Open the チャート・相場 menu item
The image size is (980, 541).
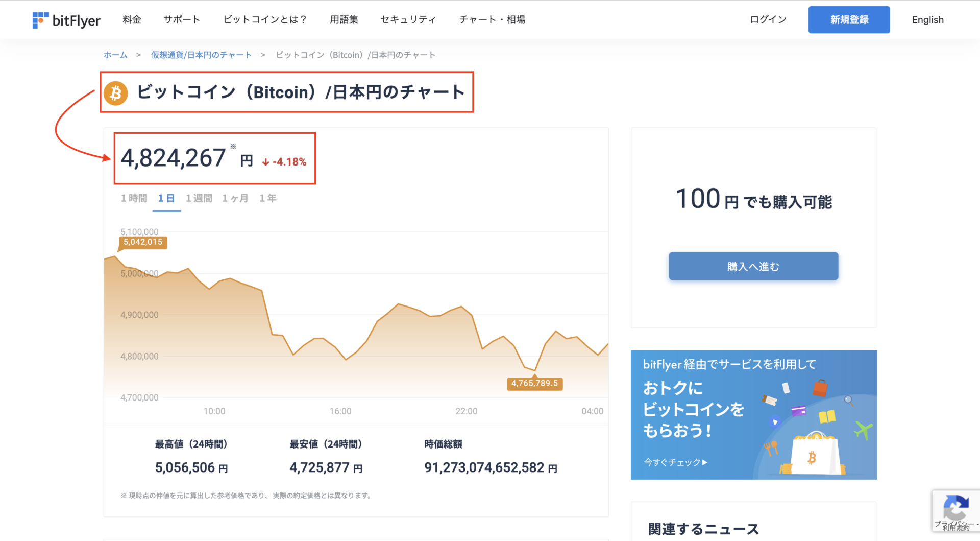pos(492,19)
